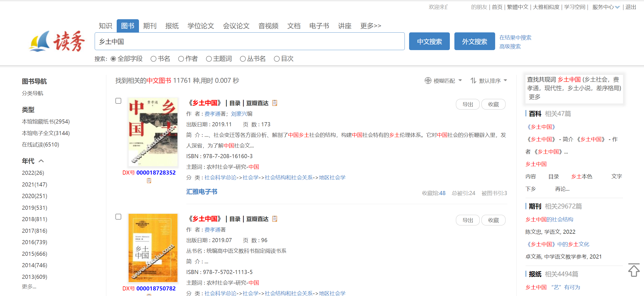Switch to the 学位论文 tab

(x=201, y=26)
